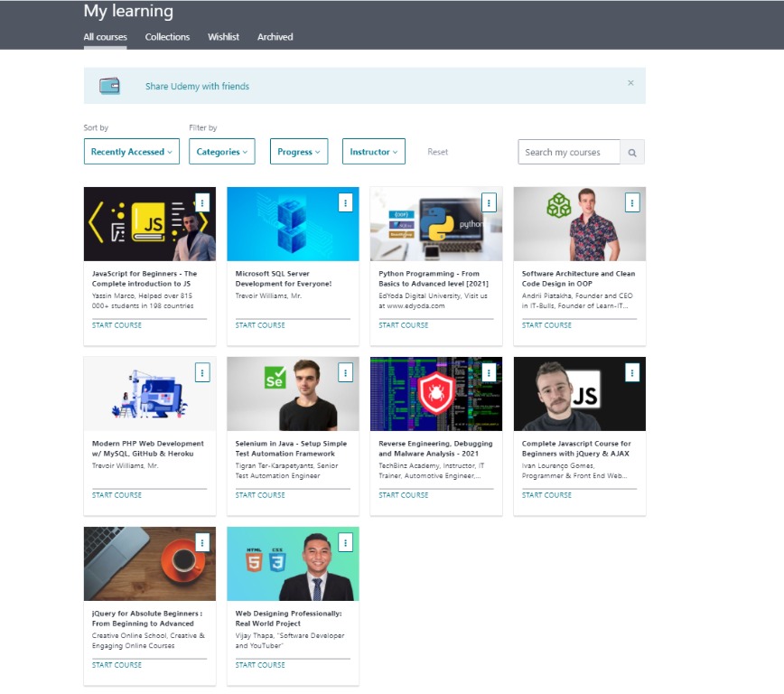Viewport: 784px width, 694px height.
Task: Click inside the Search my courses field
Action: tap(568, 151)
